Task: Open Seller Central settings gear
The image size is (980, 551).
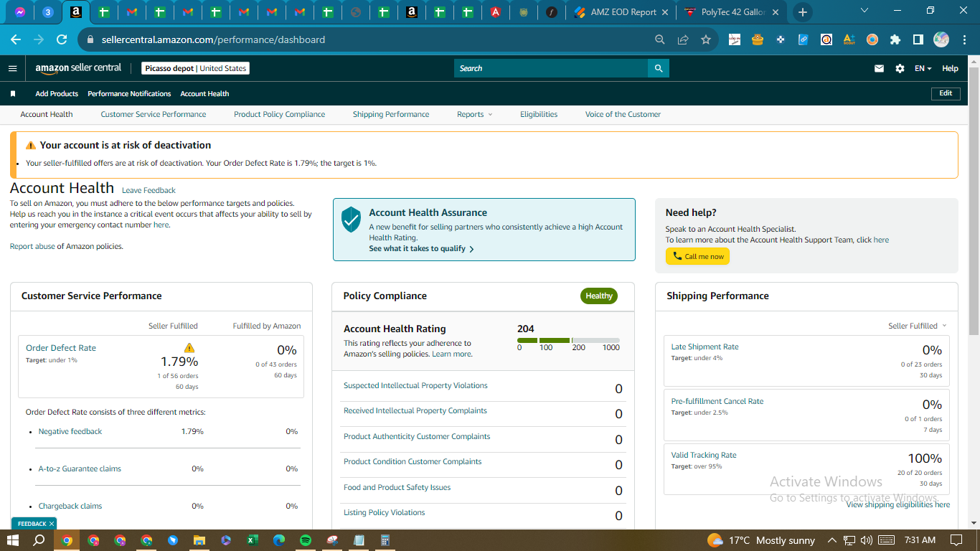Action: click(900, 68)
